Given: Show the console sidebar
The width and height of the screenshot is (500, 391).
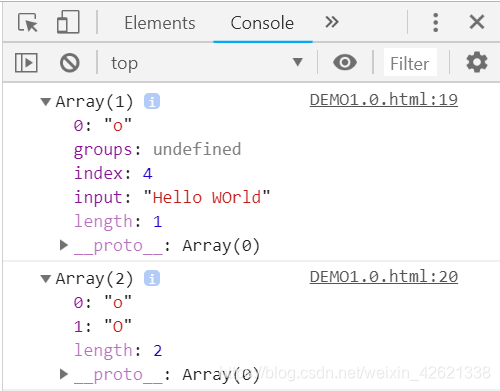Looking at the screenshot, I should pos(26,63).
